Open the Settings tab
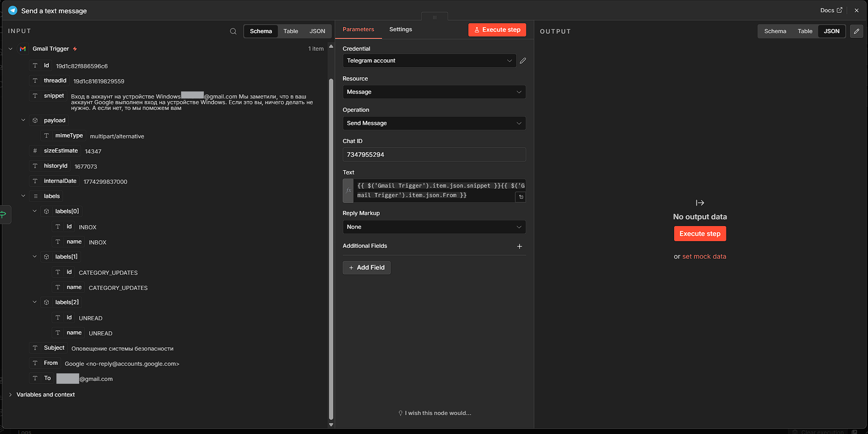Image resolution: width=868 pixels, height=434 pixels. tap(401, 29)
